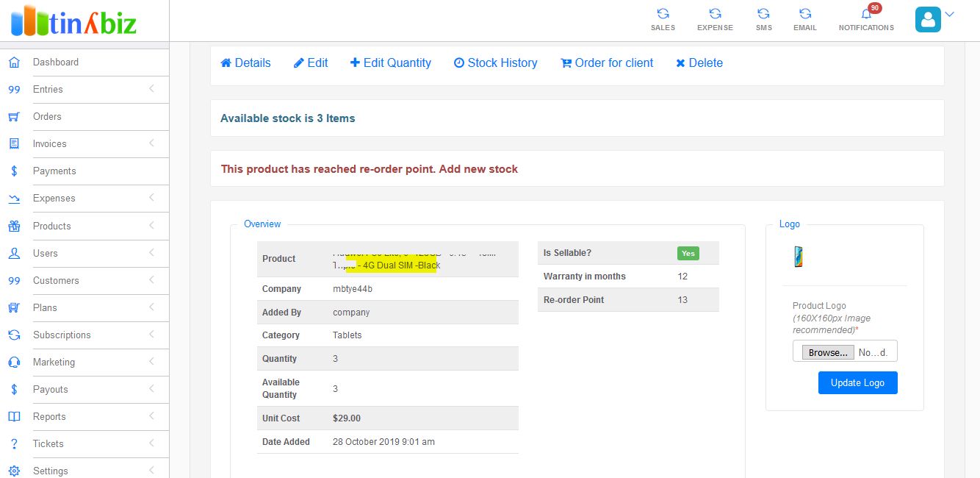The width and height of the screenshot is (980, 478).
Task: Click the company name mbtye44b
Action: pyautogui.click(x=353, y=289)
